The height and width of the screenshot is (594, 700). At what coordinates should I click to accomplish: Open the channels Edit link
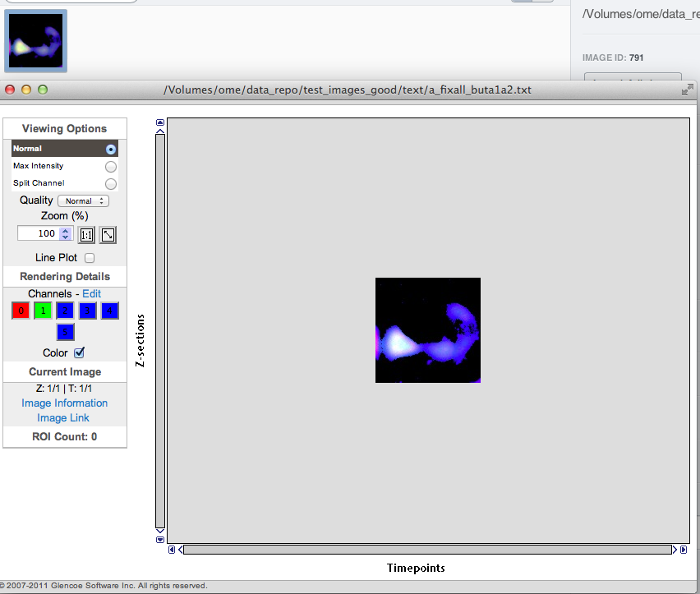pyautogui.click(x=91, y=293)
